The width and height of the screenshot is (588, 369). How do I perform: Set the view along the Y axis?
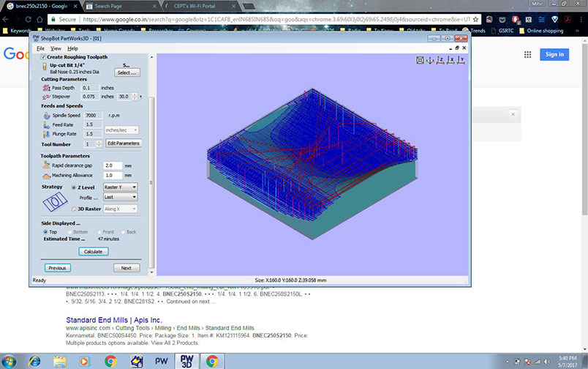(x=461, y=60)
